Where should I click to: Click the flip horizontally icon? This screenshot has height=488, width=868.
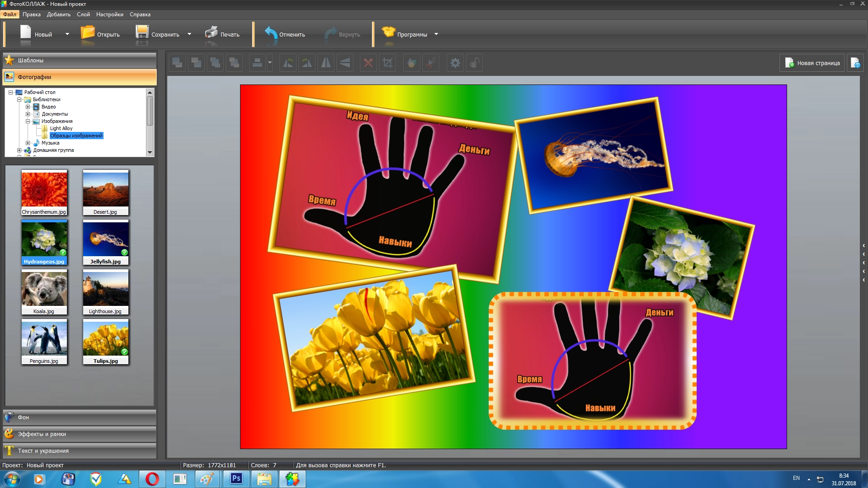tap(326, 63)
